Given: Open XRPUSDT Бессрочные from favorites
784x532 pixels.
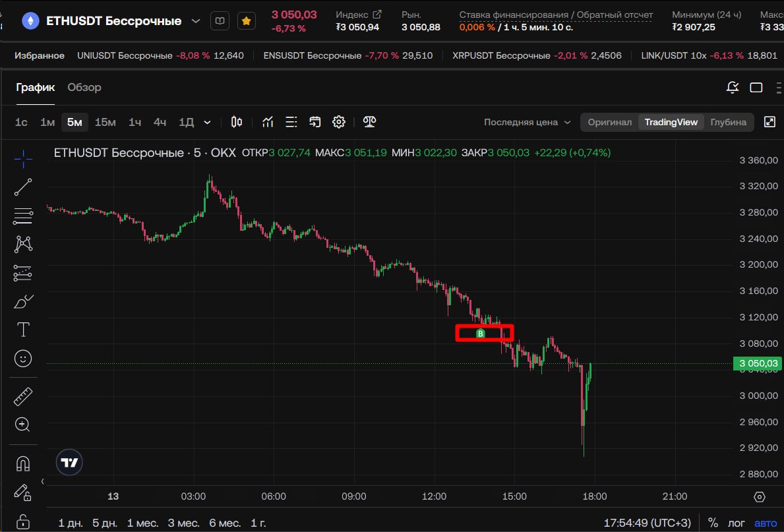Looking at the screenshot, I should coord(537,55).
